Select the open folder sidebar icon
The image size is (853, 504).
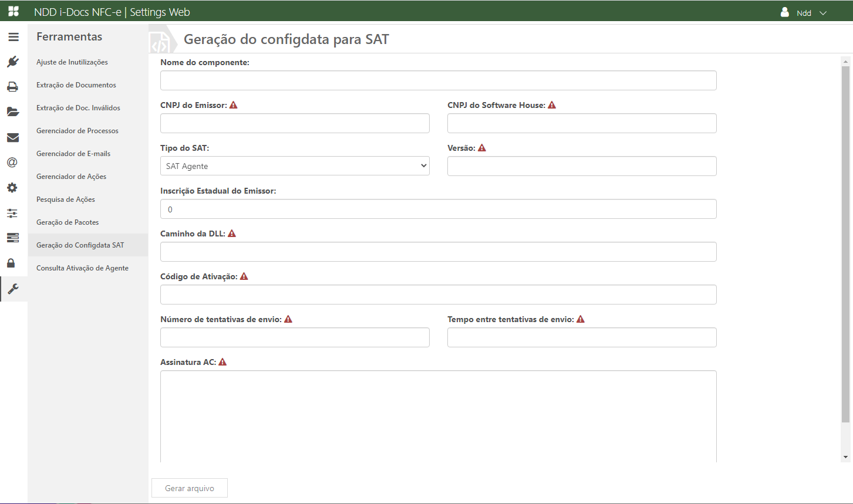click(13, 112)
